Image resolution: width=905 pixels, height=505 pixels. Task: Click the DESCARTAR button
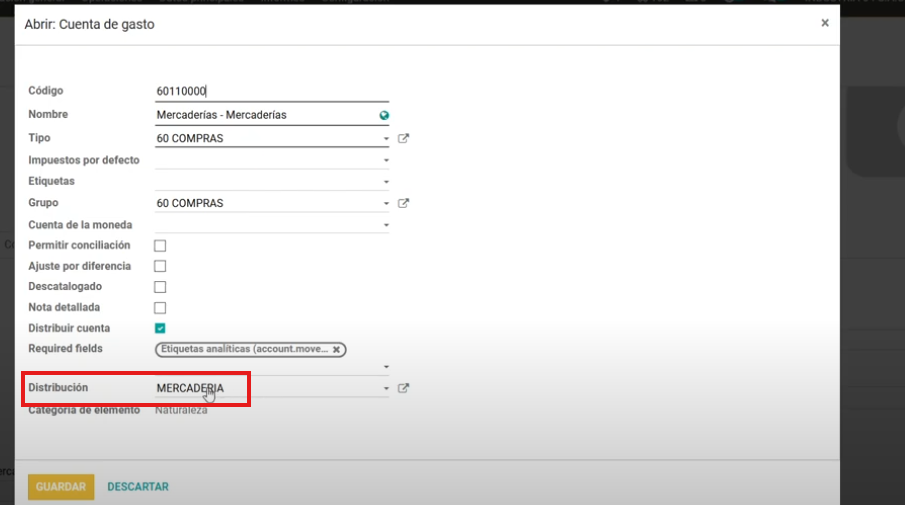138,487
